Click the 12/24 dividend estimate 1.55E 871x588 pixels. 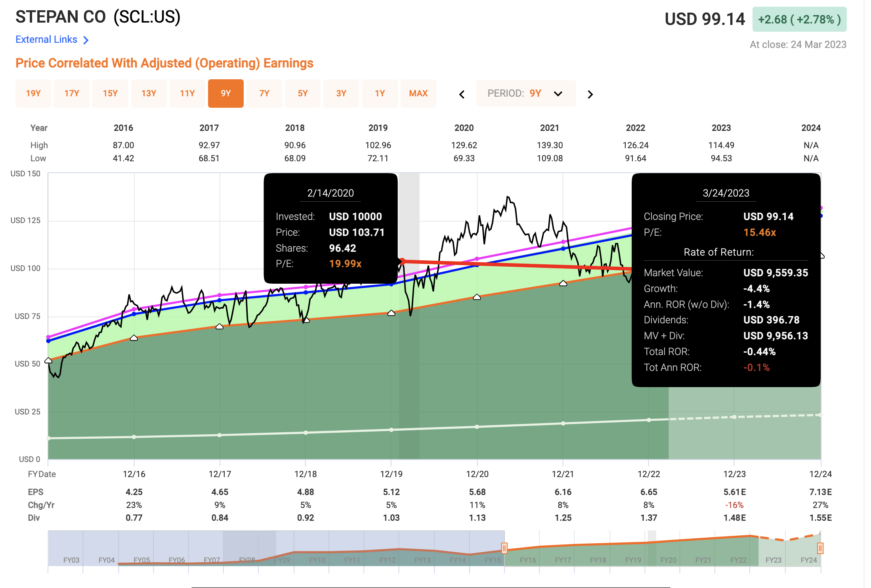click(820, 518)
